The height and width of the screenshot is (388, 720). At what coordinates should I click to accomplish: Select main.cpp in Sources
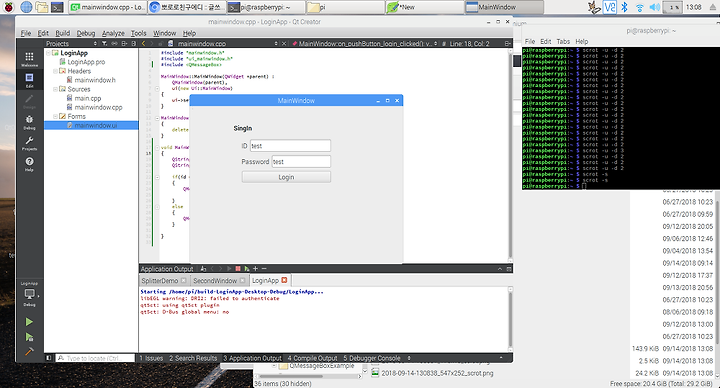coord(88,98)
